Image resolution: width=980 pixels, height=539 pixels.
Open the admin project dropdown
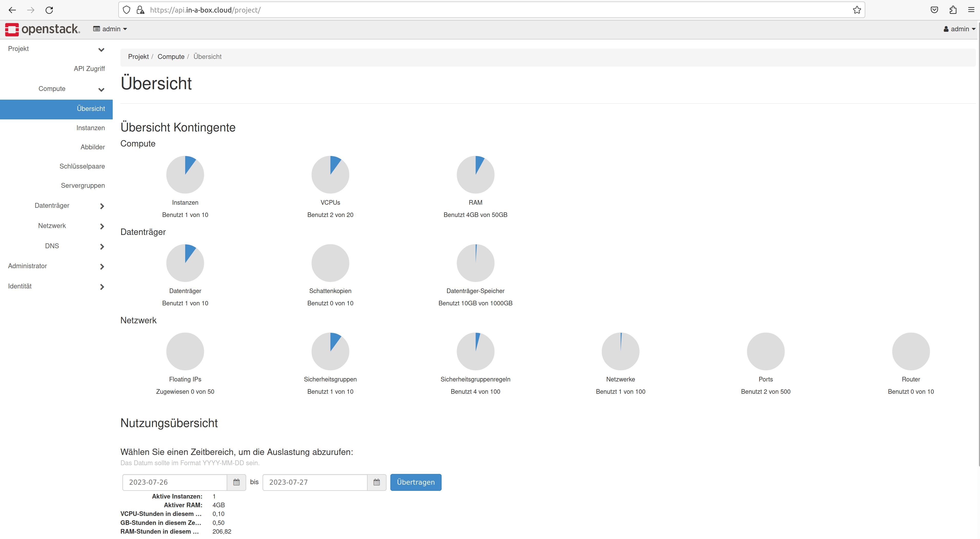(x=110, y=29)
